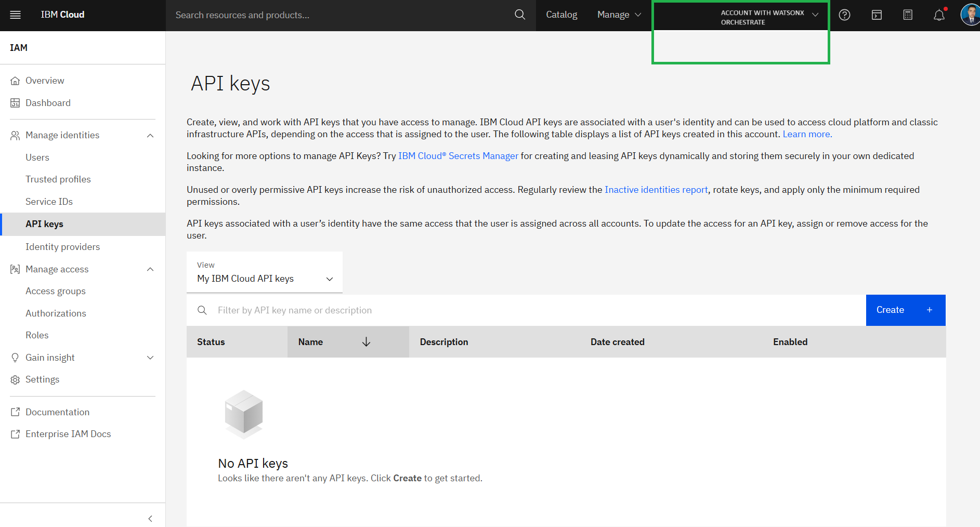Click the search magnifier icon in header
Image resolution: width=980 pixels, height=527 pixels.
click(x=520, y=15)
